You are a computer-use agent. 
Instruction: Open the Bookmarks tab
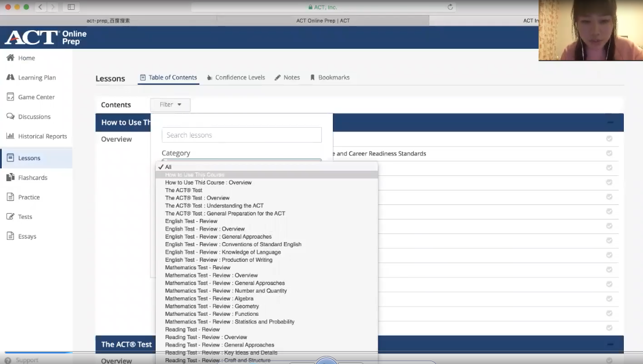pyautogui.click(x=330, y=77)
